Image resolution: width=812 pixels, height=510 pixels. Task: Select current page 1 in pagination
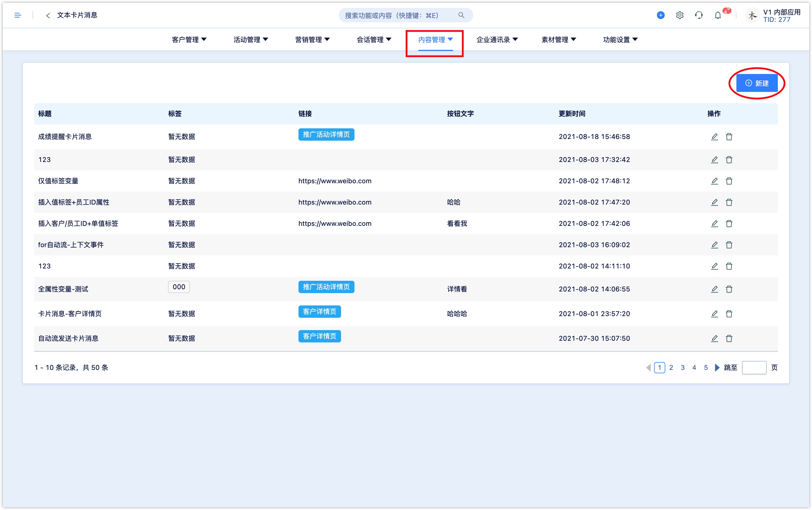point(659,367)
